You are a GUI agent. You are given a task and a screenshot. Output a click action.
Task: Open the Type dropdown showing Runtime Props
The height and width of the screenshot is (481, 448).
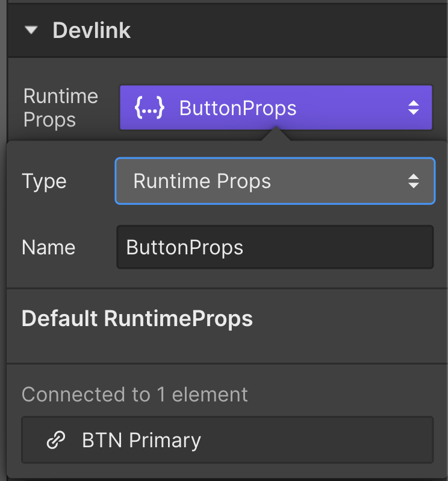(275, 181)
